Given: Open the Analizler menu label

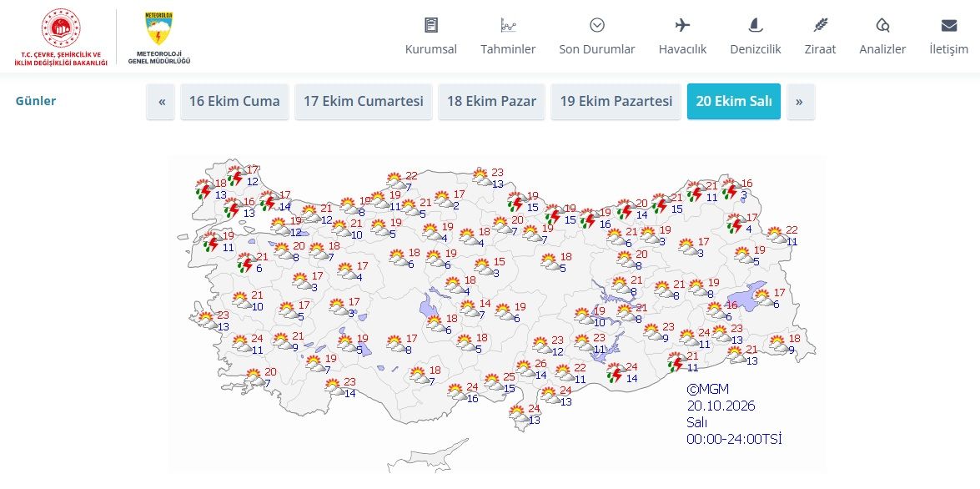Looking at the screenshot, I should tap(882, 49).
